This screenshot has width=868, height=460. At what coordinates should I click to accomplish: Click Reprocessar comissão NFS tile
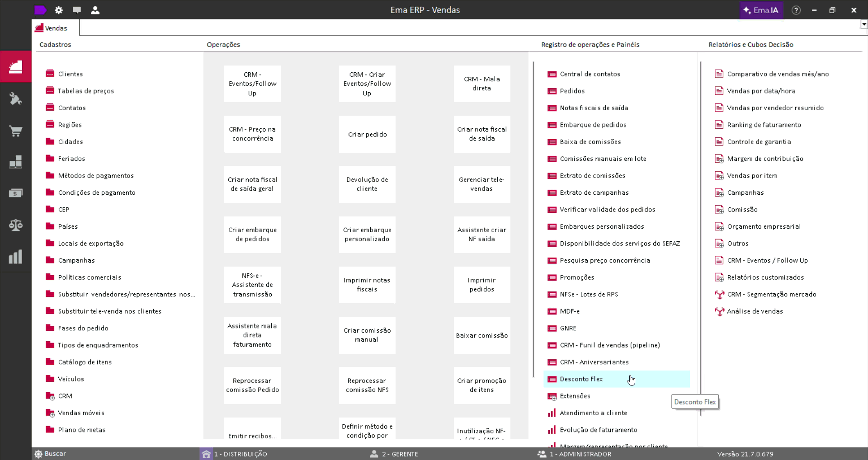[367, 385]
